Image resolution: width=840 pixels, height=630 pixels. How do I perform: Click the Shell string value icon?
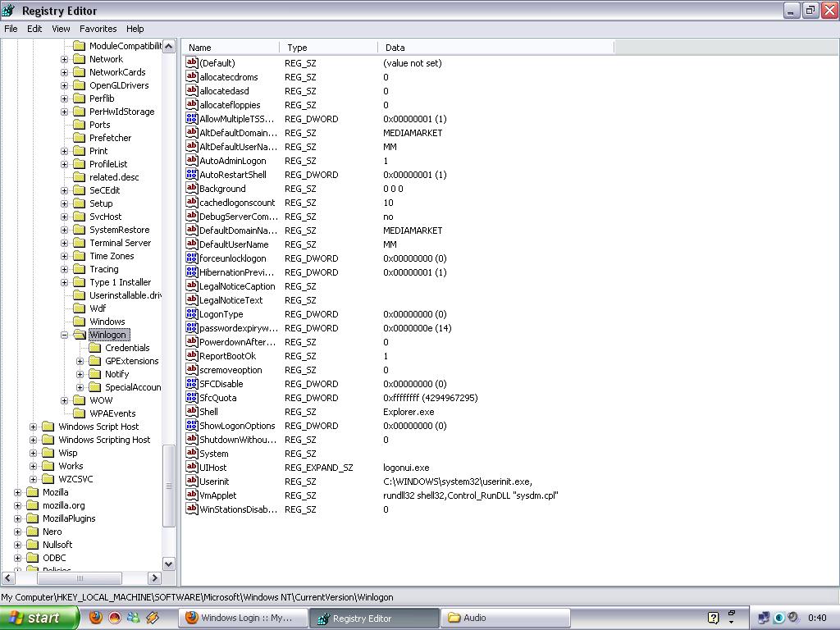192,412
